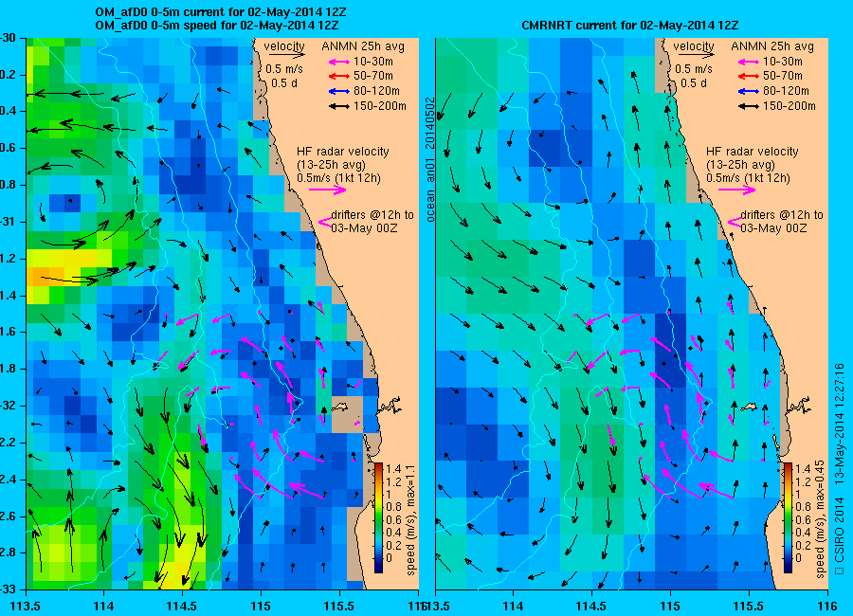Click the -32 latitude label on left axis
Image resolution: width=853 pixels, height=616 pixels.
click(x=8, y=407)
